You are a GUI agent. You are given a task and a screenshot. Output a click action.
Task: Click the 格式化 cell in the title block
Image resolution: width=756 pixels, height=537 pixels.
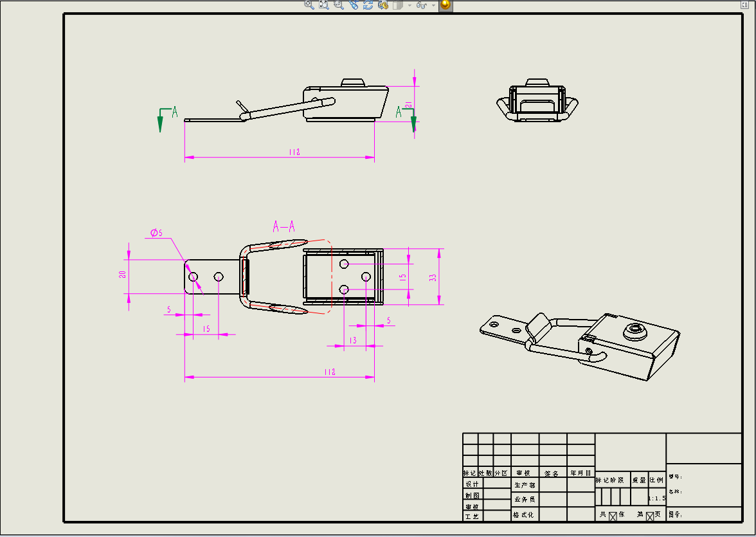(525, 514)
